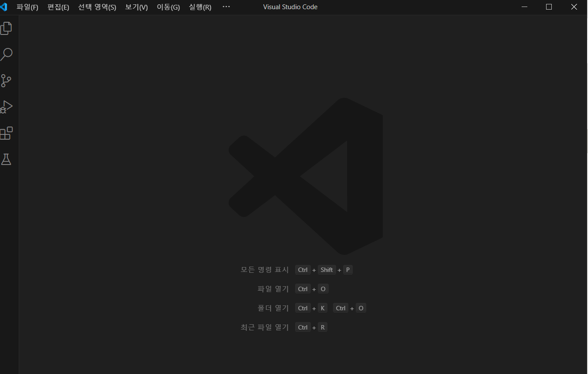Open the 보기(V) menu
The width and height of the screenshot is (588, 374).
[x=136, y=7]
